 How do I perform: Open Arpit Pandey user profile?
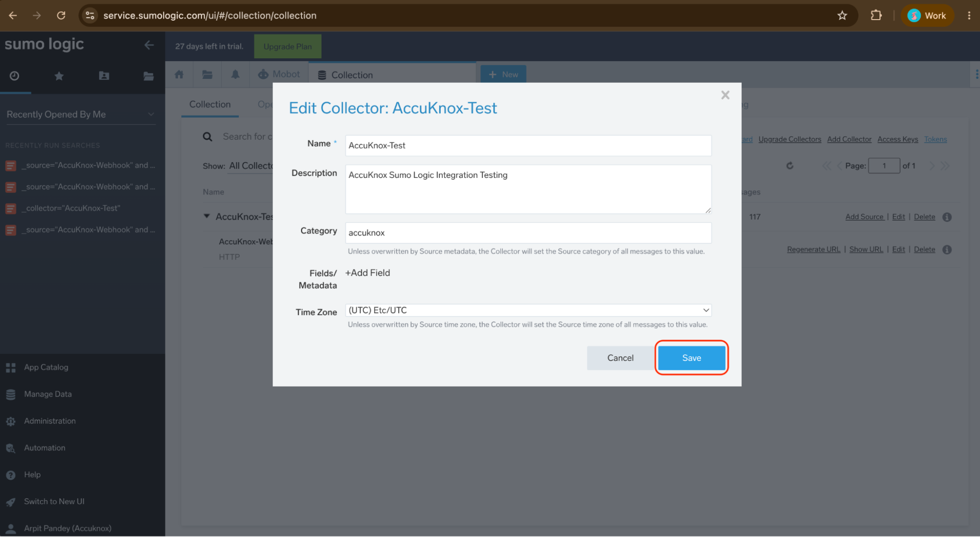pos(68,529)
